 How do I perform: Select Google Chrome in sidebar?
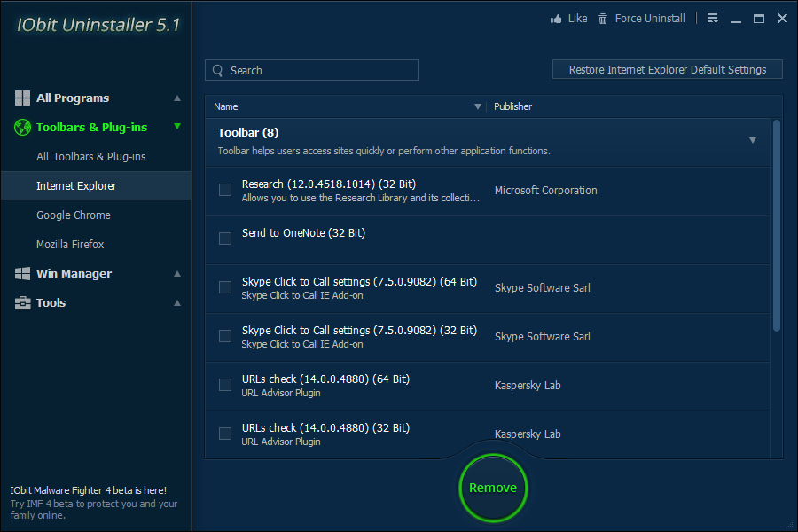coord(74,215)
